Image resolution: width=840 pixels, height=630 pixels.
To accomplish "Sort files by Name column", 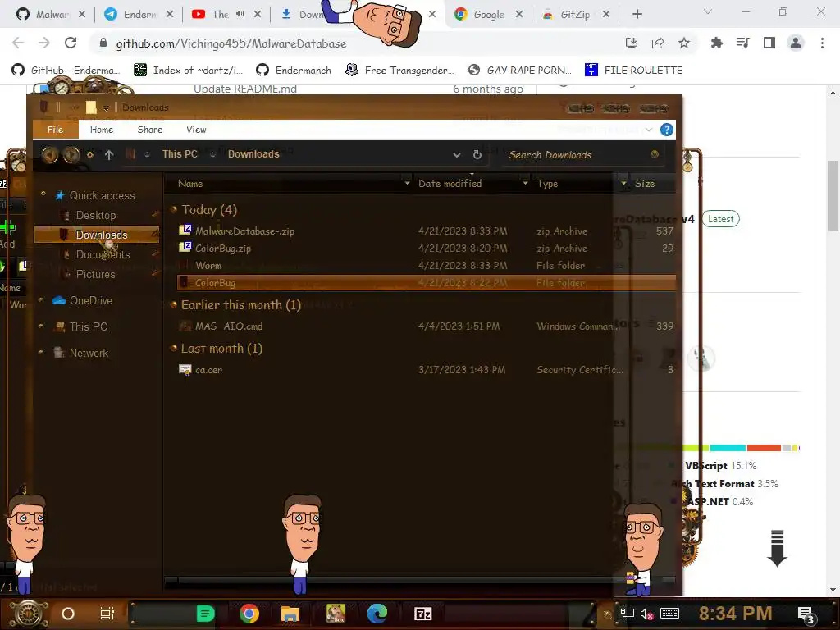I will pos(190,184).
